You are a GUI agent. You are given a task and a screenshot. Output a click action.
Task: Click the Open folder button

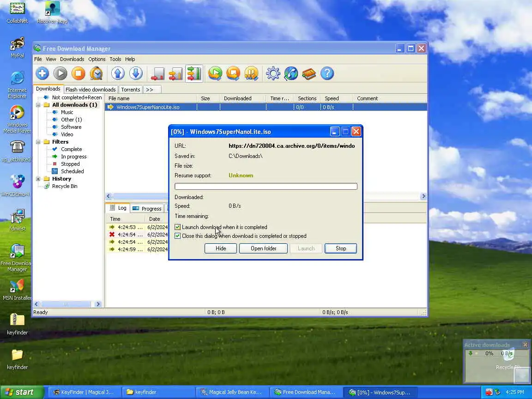(x=263, y=248)
